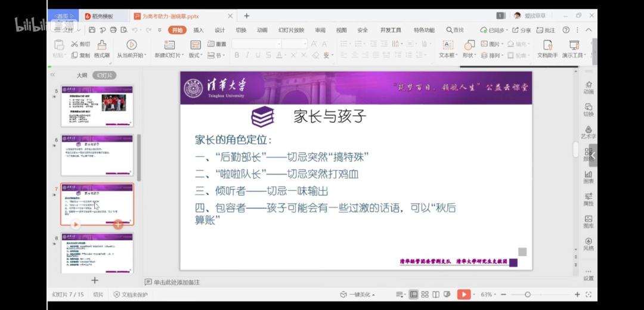This screenshot has width=644, height=310.
Task: Switch to slide sorter view icon in status bar
Action: click(x=425, y=294)
